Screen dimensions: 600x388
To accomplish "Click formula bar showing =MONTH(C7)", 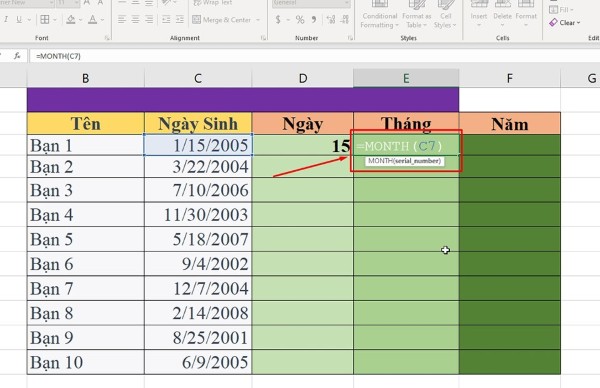I will tap(314, 56).
